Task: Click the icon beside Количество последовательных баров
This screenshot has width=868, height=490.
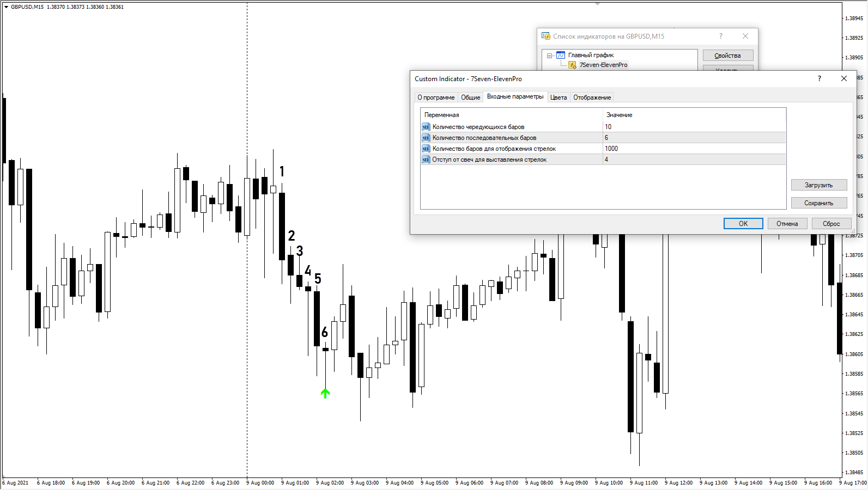Action: [x=426, y=138]
